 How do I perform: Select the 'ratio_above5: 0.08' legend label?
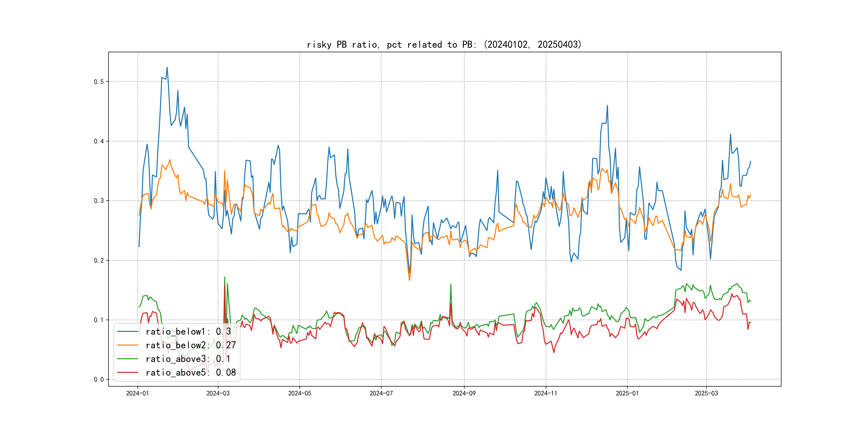(191, 372)
